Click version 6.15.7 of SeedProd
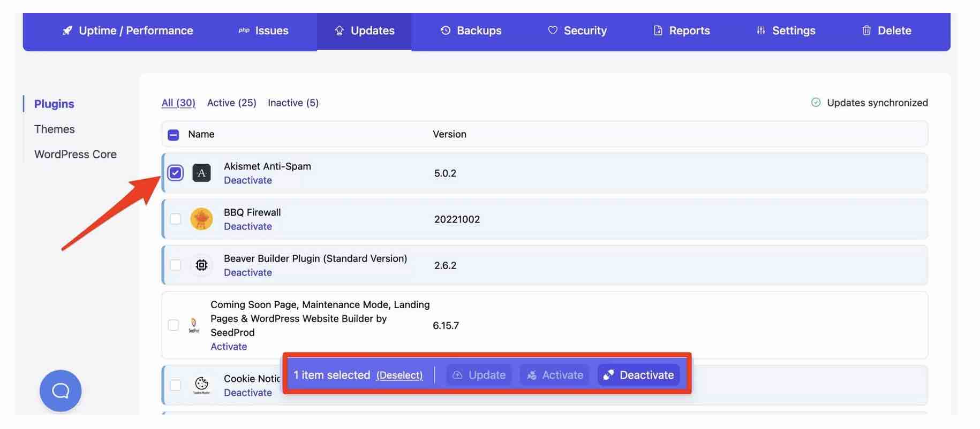980x429 pixels. pos(446,326)
